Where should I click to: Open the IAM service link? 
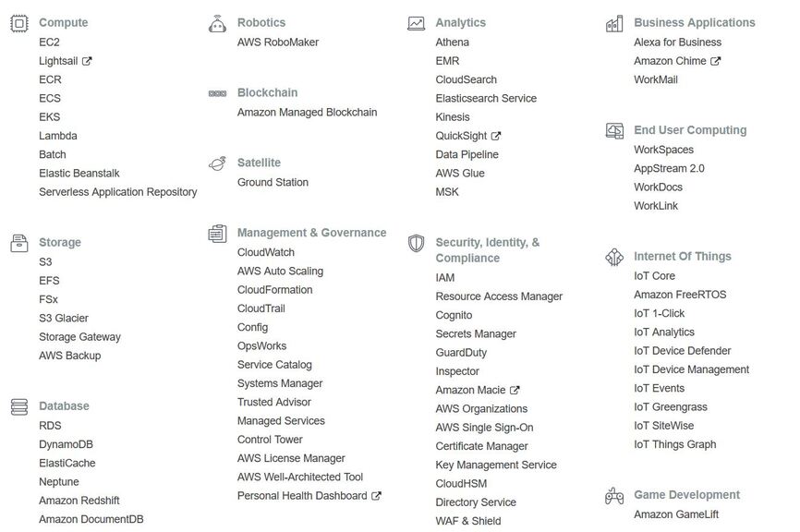coord(445,278)
